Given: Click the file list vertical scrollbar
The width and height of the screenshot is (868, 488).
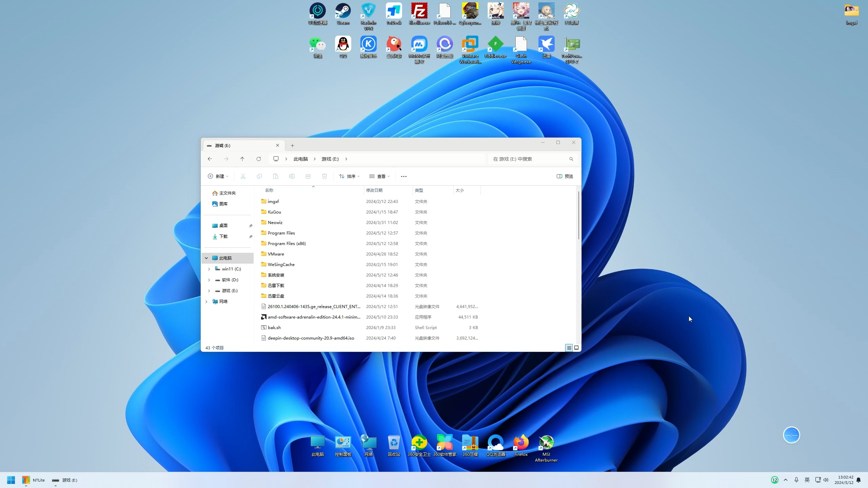Looking at the screenshot, I should pyautogui.click(x=579, y=216).
